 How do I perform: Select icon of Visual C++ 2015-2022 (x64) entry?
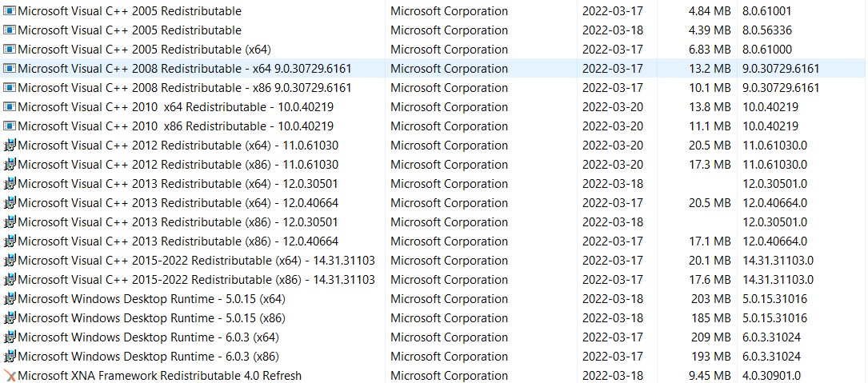tap(10, 261)
